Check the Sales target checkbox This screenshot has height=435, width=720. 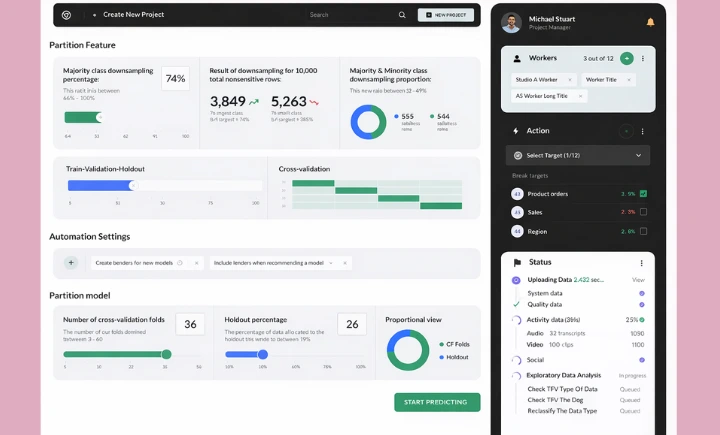click(643, 212)
